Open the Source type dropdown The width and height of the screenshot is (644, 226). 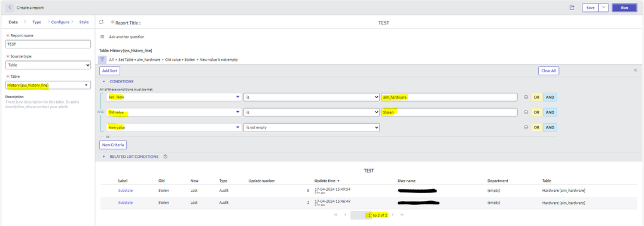click(x=48, y=65)
